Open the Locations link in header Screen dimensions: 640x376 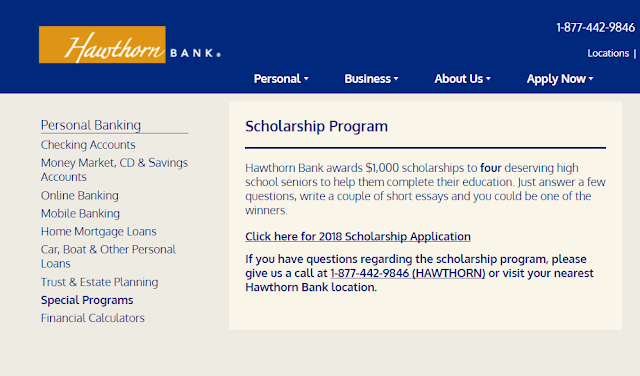point(608,53)
